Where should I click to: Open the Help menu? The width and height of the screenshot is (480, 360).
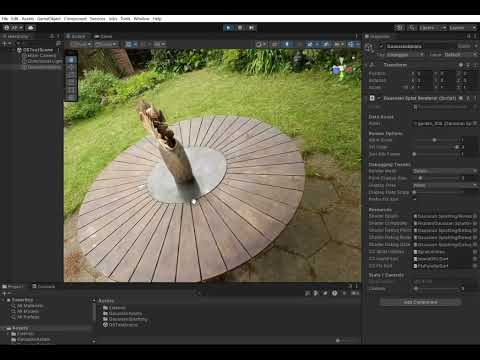click(x=157, y=19)
